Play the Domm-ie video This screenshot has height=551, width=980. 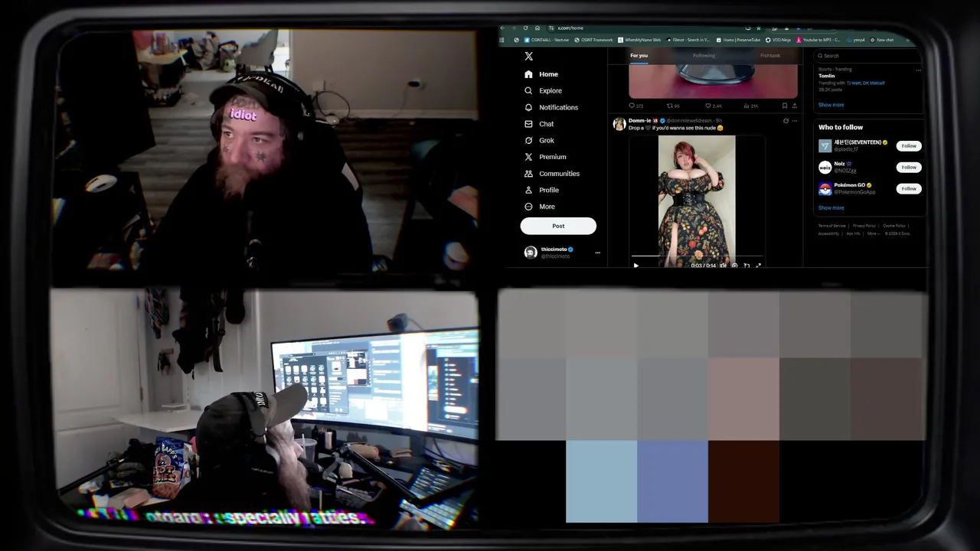coord(635,266)
